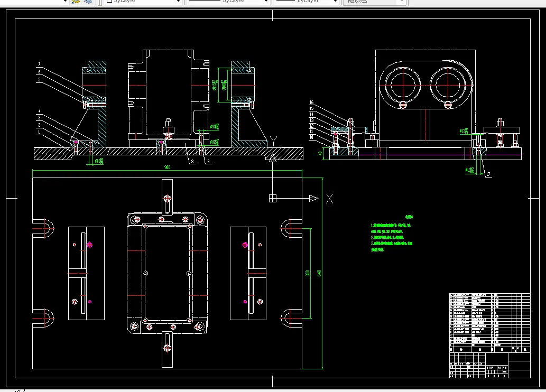Open the lineweight ByLayer dropdown

(307, 2)
